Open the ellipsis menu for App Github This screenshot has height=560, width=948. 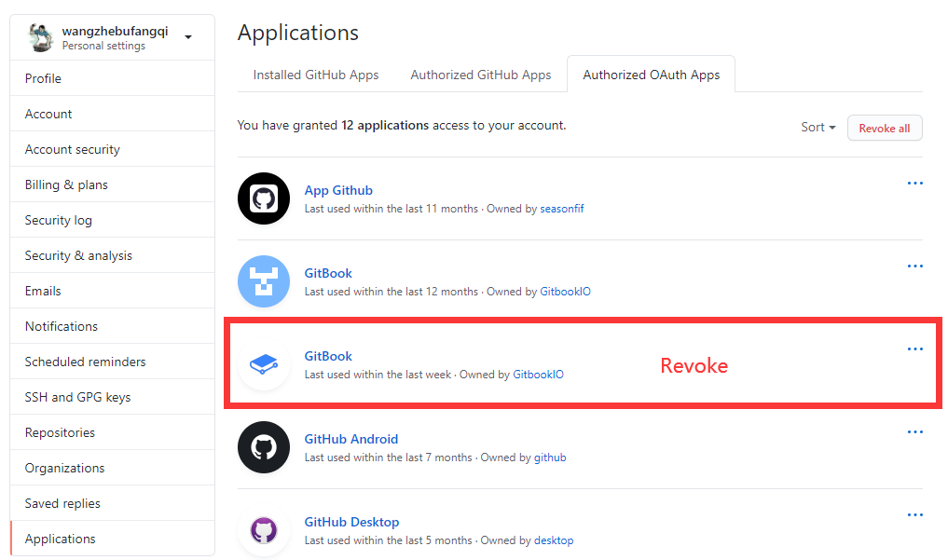[x=914, y=183]
